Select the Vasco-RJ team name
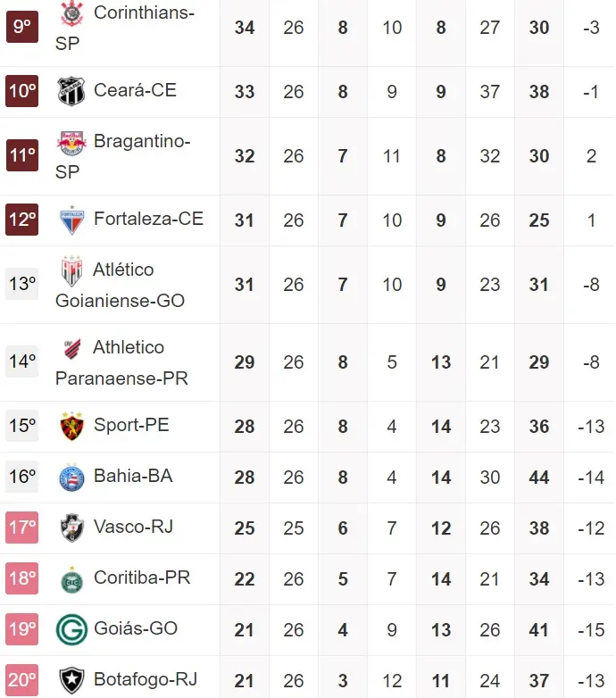616x698 pixels. click(x=134, y=528)
